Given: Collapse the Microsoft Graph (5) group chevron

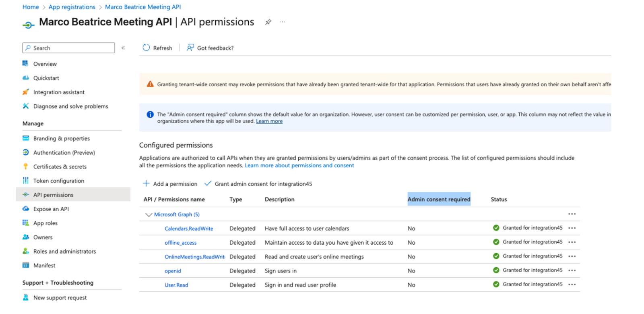Looking at the screenshot, I should [149, 214].
